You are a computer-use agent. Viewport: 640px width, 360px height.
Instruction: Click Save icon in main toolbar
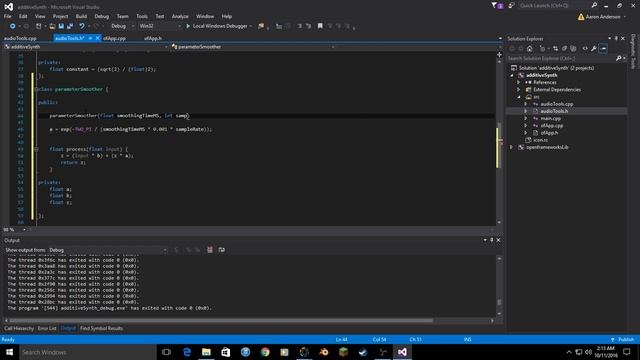pyautogui.click(x=61, y=26)
